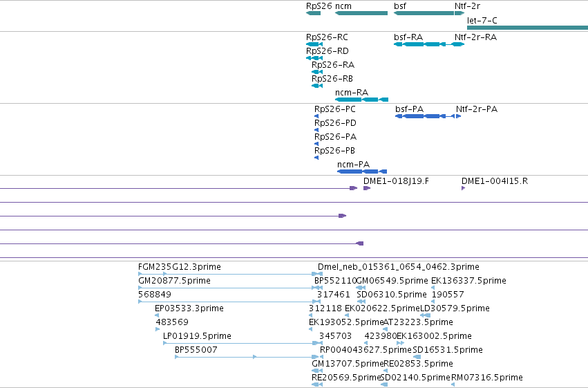Click the 568849 feature label

tap(155, 295)
